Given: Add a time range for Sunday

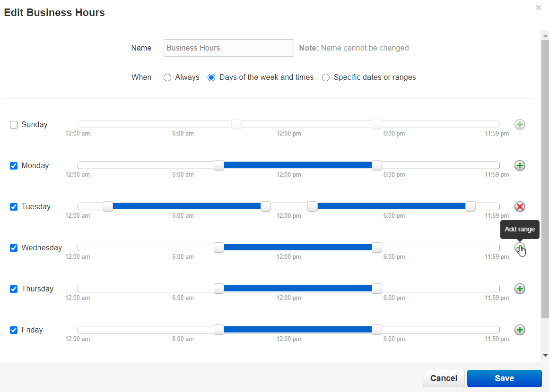Looking at the screenshot, I should [x=520, y=125].
